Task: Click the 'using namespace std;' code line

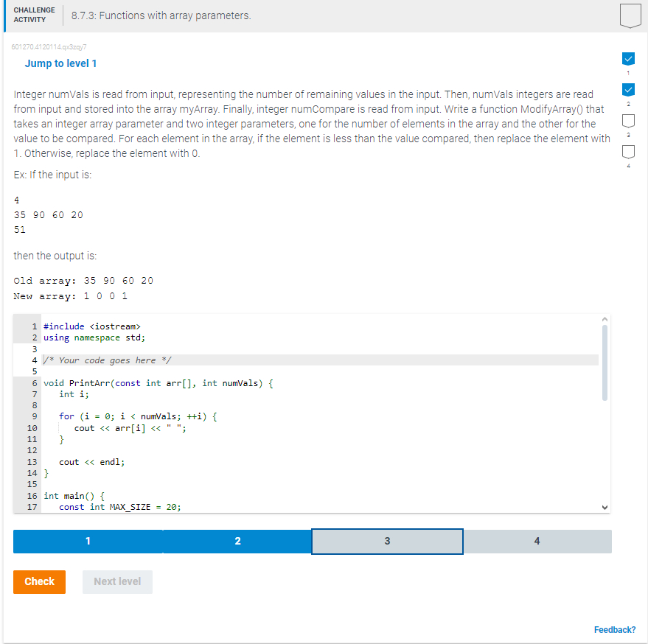Action: click(x=94, y=337)
